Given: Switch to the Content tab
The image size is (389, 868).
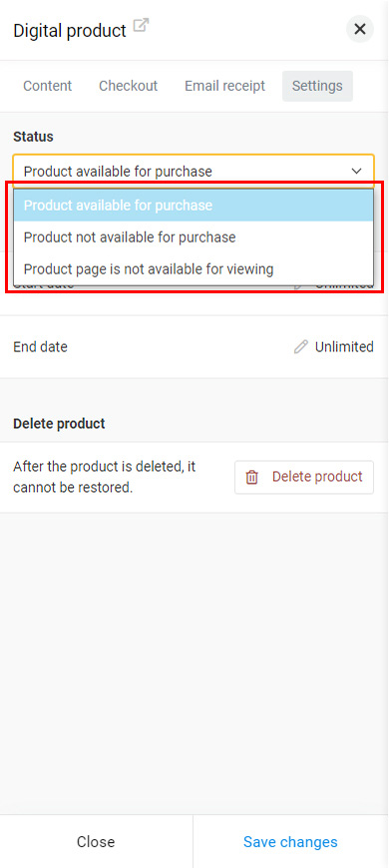Looking at the screenshot, I should click(48, 86).
